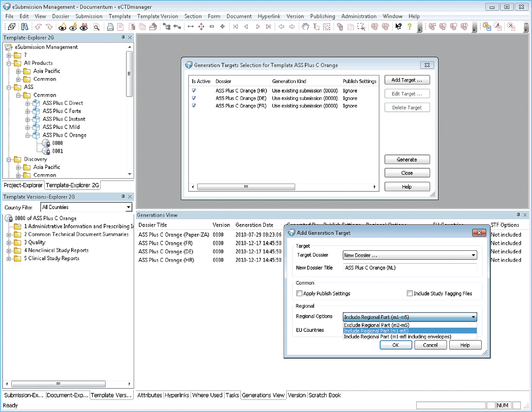Viewport: 532px width, 412px height.
Task: Select Exclude Regional Part (m2-m5) option
Action: click(x=376, y=325)
